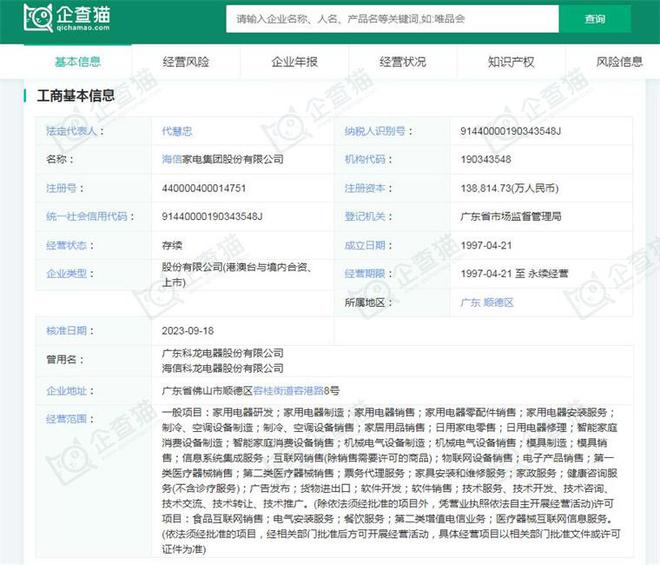The height and width of the screenshot is (565, 660).
Task: Open the 广东 顺德区 region link
Action: (487, 302)
